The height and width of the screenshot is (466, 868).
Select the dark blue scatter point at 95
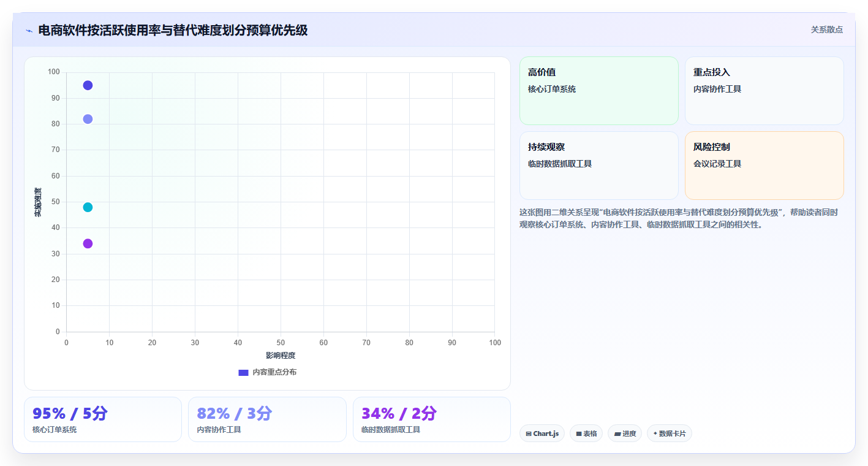88,85
